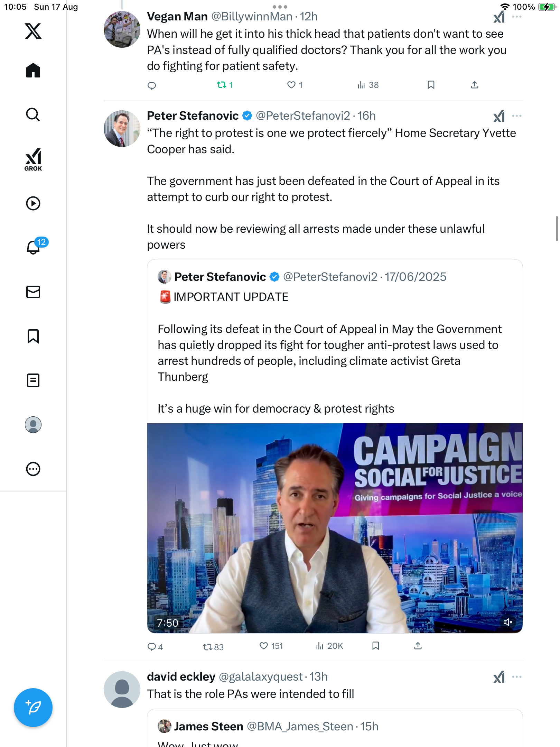Open sidebar Bookmarks icon
Image resolution: width=560 pixels, height=747 pixels.
point(33,336)
